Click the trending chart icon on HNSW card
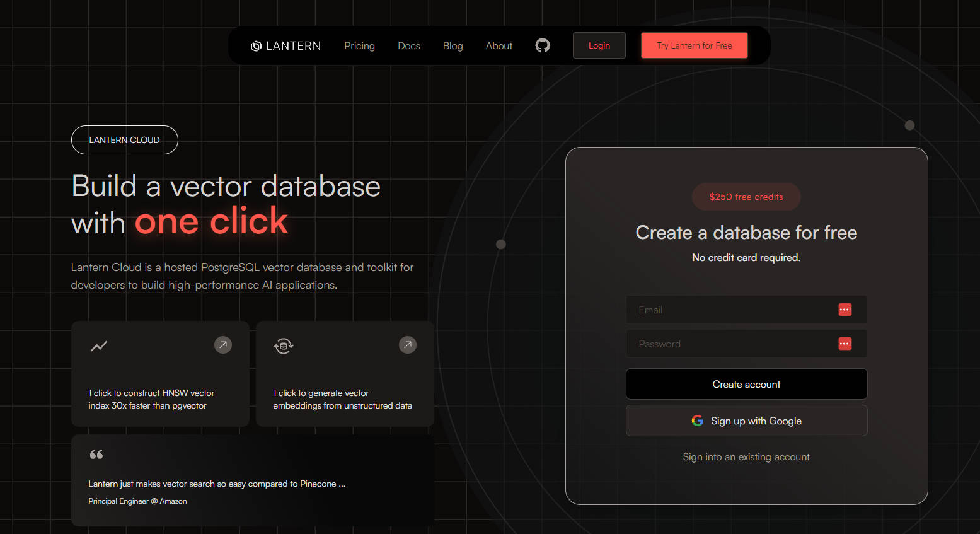The height and width of the screenshot is (534, 980). pos(99,346)
